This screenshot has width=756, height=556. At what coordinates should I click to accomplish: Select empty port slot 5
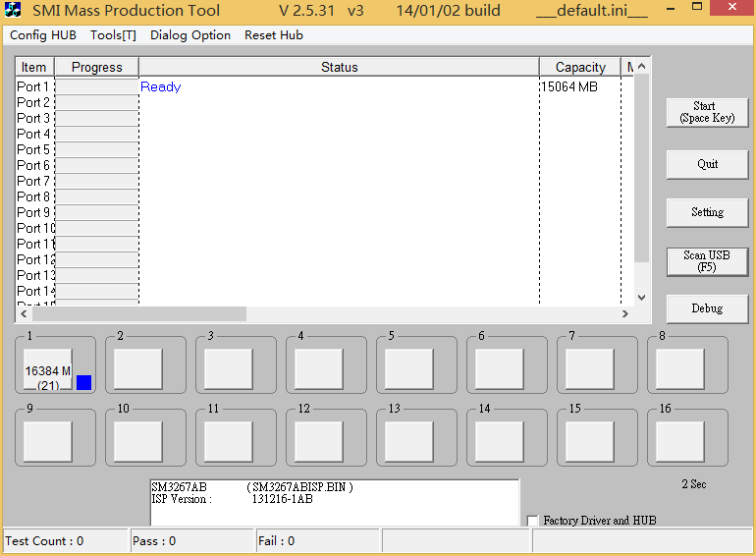pos(408,369)
